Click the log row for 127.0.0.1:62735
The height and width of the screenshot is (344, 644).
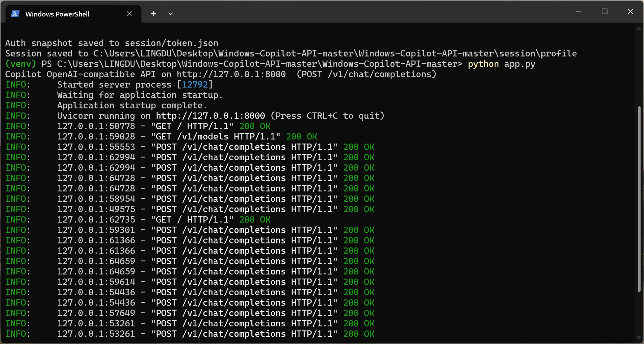point(138,220)
